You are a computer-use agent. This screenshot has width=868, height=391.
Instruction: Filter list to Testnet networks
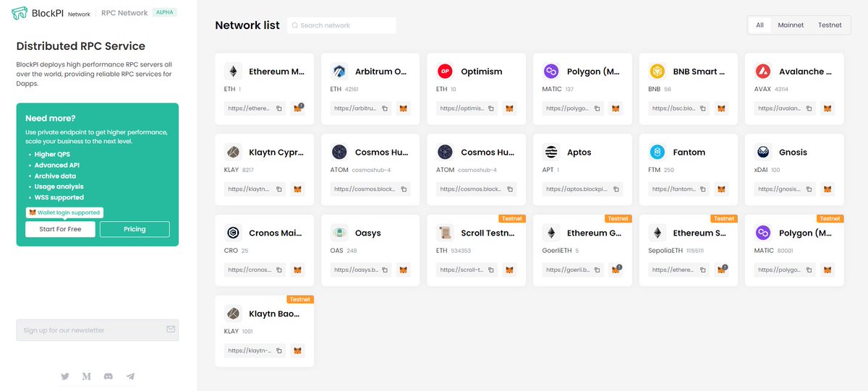[830, 25]
